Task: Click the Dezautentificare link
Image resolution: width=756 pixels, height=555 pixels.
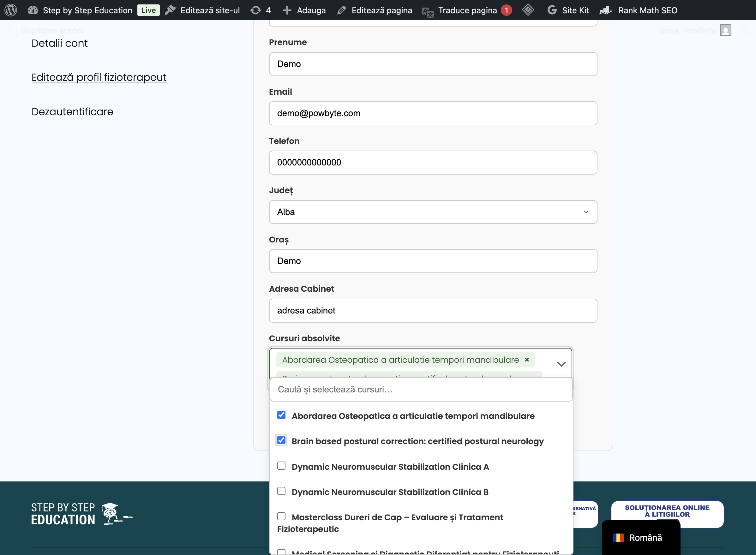Action: [x=72, y=111]
